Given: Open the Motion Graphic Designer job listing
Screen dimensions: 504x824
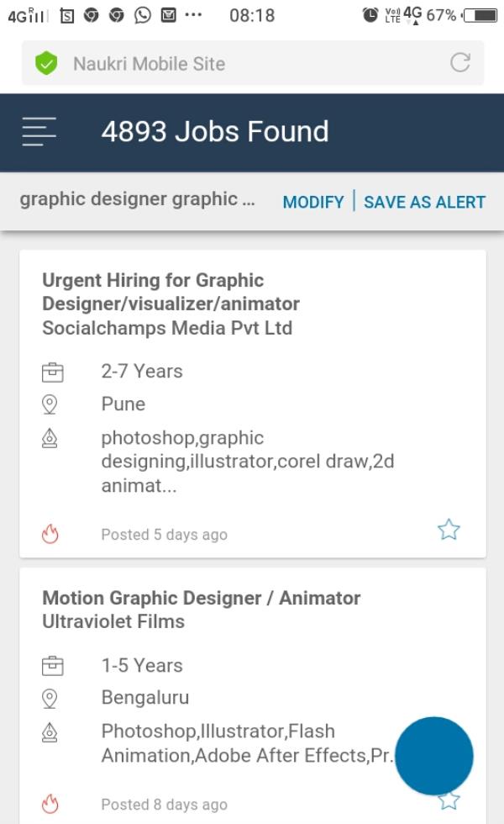Looking at the screenshot, I should click(x=201, y=598).
